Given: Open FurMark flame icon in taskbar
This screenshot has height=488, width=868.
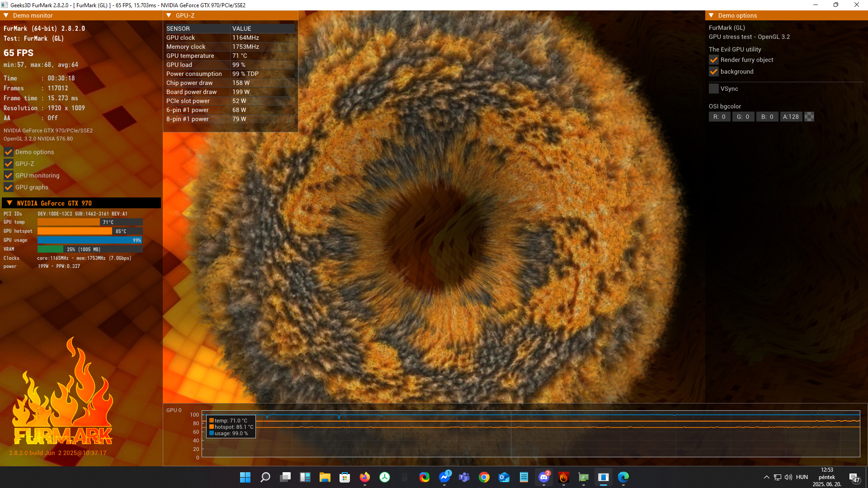Looking at the screenshot, I should pyautogui.click(x=563, y=477).
